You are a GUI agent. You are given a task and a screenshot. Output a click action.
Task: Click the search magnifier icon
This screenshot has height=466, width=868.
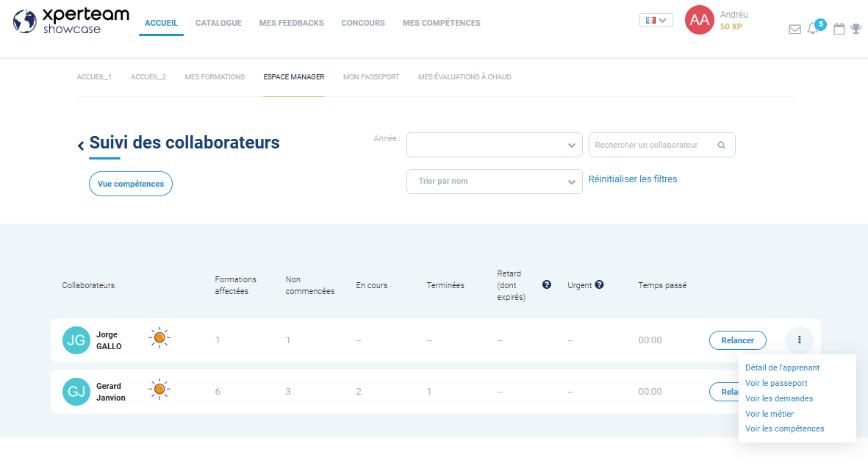pyautogui.click(x=721, y=146)
